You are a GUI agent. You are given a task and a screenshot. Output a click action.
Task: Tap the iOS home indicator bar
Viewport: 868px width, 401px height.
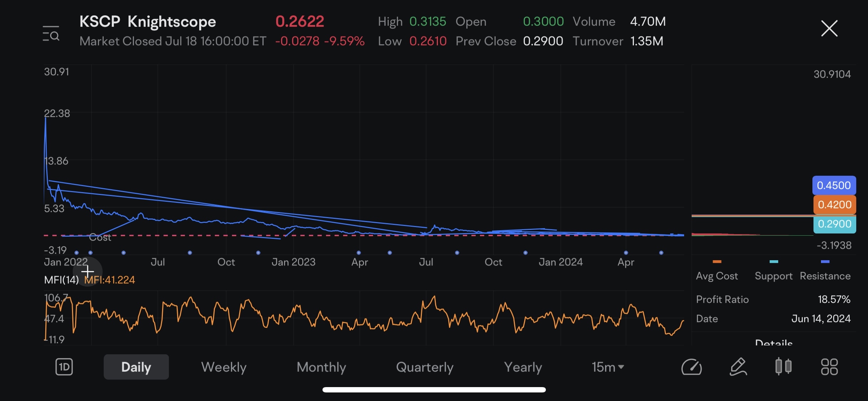[434, 390]
